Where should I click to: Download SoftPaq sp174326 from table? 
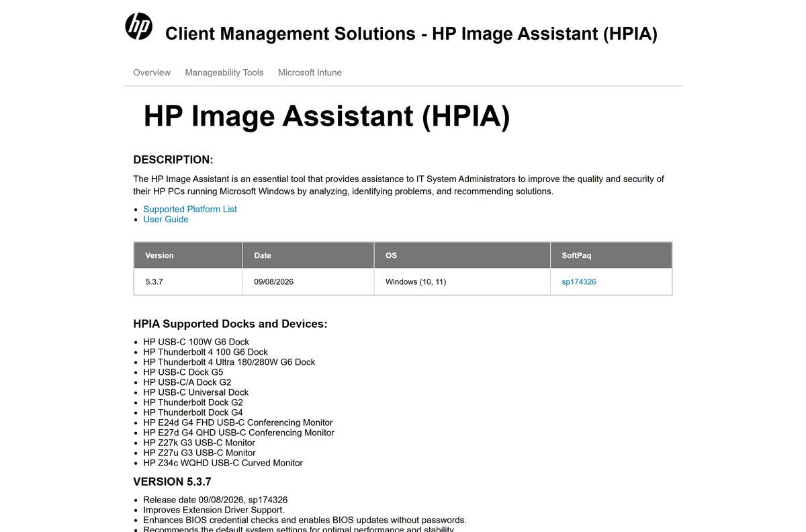click(579, 282)
